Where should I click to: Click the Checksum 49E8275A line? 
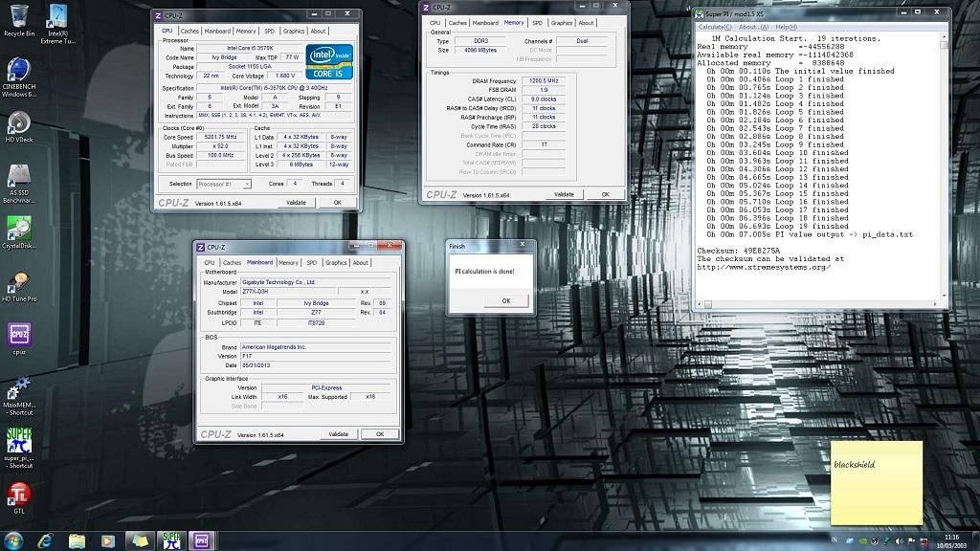(738, 251)
